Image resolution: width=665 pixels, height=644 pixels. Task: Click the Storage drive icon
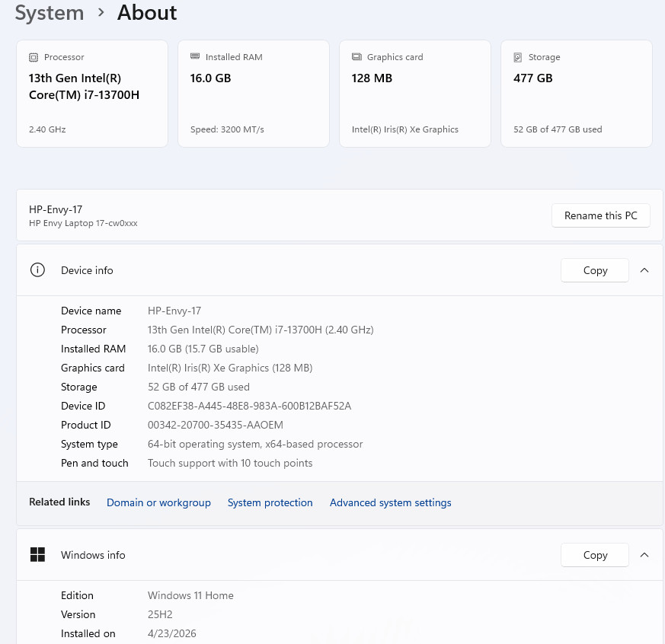517,57
